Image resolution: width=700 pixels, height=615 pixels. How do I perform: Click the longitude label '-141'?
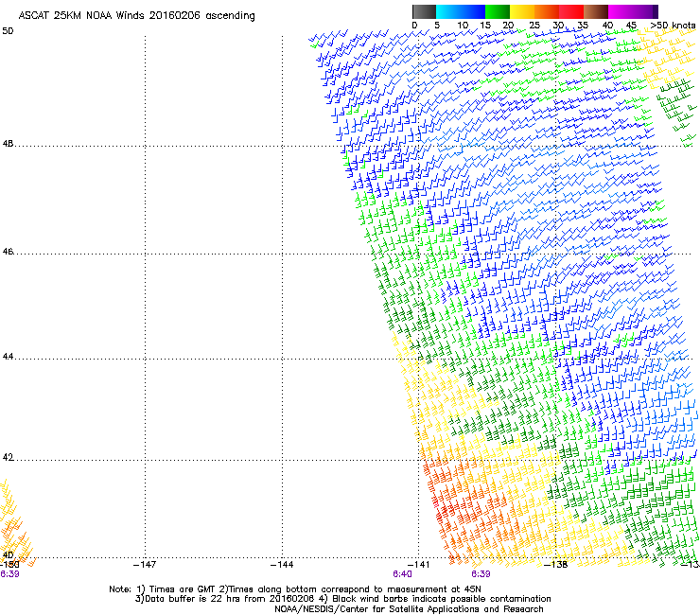pyautogui.click(x=418, y=565)
